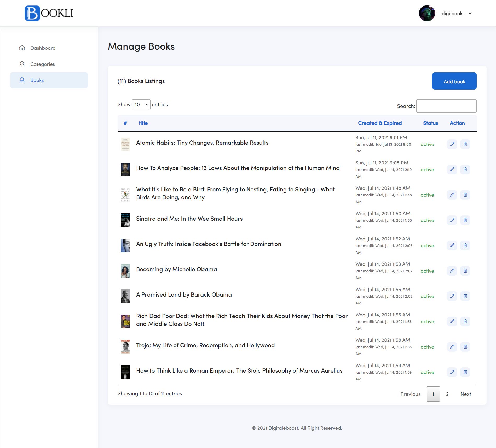The width and height of the screenshot is (496, 448).
Task: Click the Add book button
Action: 454,81
